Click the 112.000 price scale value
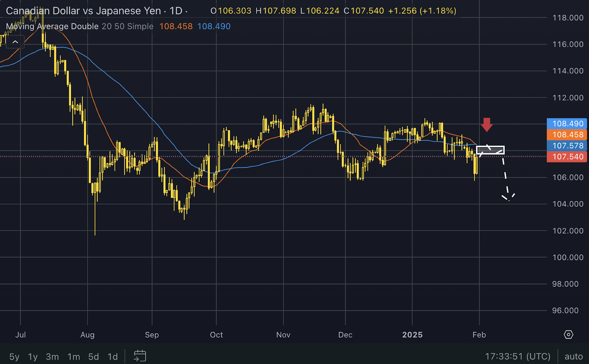 click(568, 97)
